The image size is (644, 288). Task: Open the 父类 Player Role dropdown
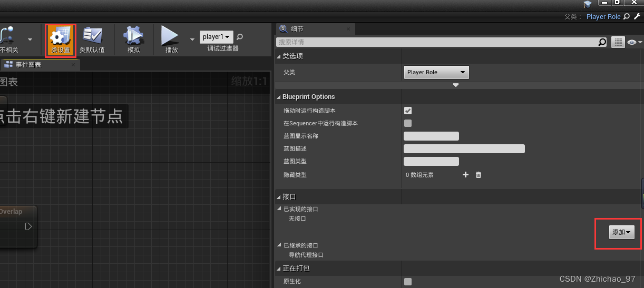(x=436, y=72)
